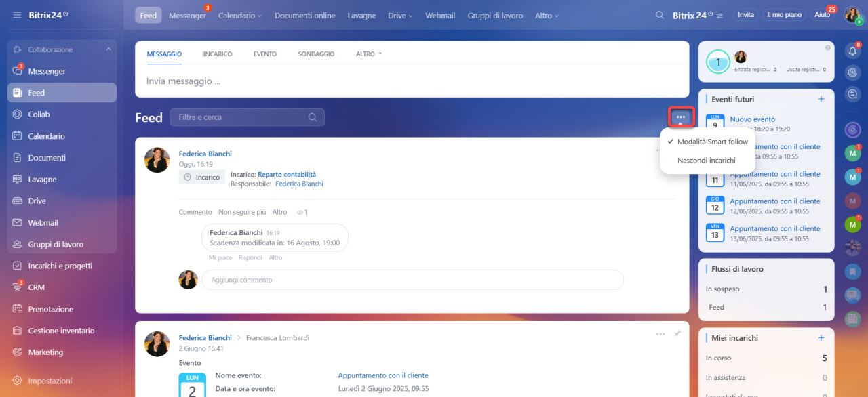868x397 pixels.
Task: Open the three-dots Feed options button
Action: 681,117
